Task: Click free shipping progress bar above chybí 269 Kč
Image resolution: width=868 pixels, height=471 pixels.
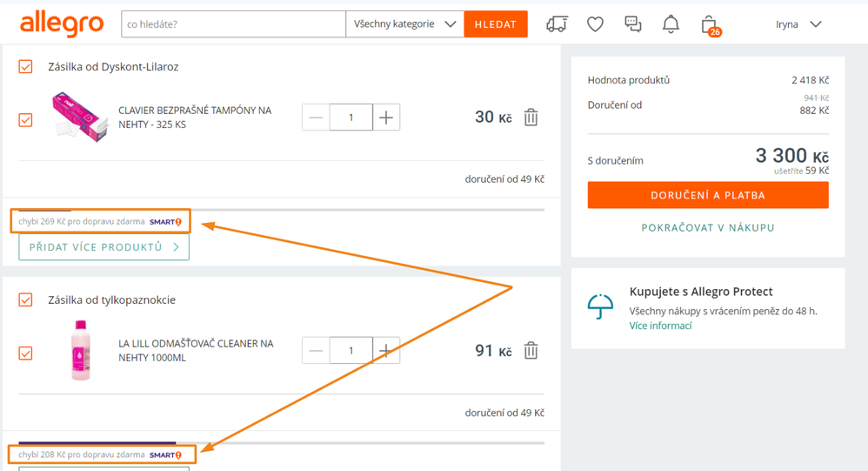Action: tap(281, 210)
